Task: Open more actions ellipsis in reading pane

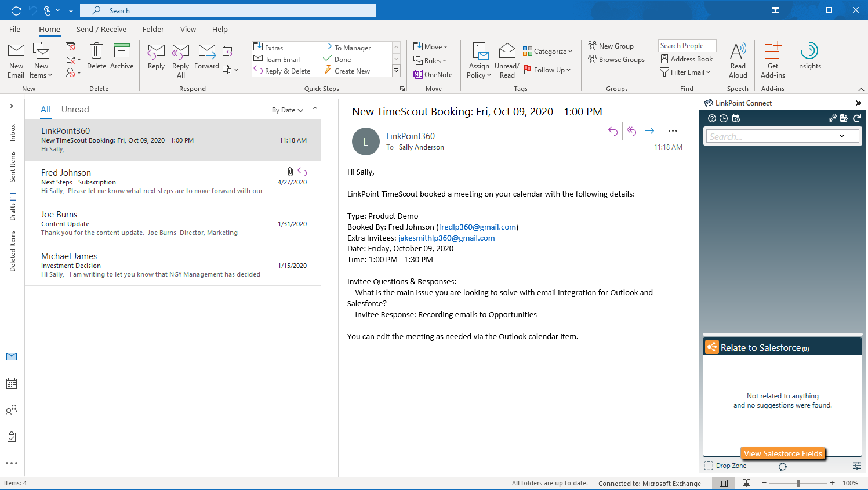Action: [673, 131]
